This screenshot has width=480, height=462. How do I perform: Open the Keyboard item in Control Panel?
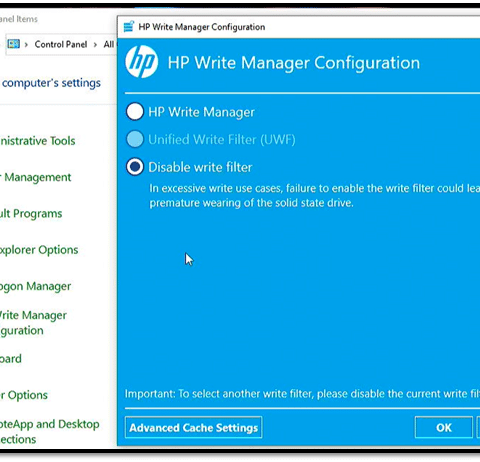pyautogui.click(x=11, y=359)
